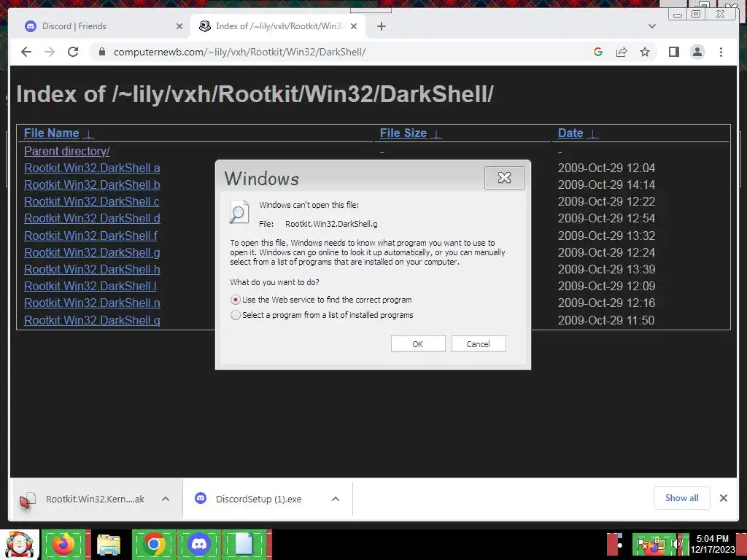Open Rootkit.Win32.DarkShell.d link
The height and width of the screenshot is (560, 747).
coord(92,218)
